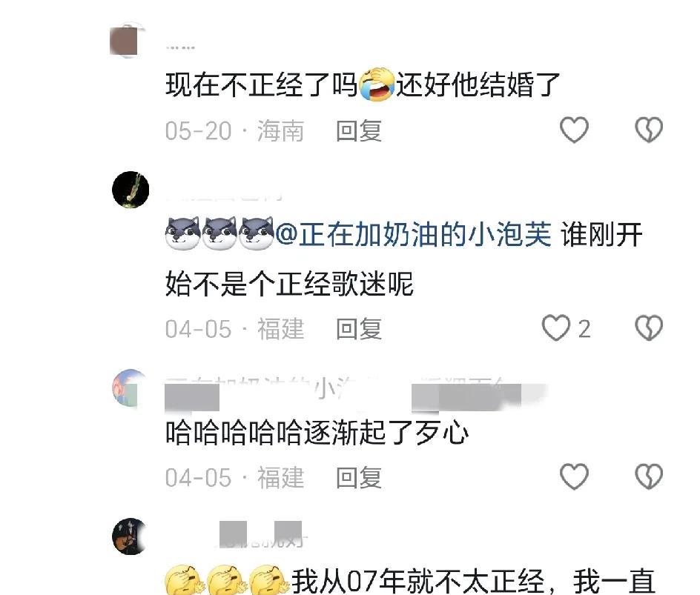Open the blurred avatar of the first commenter

point(128,40)
